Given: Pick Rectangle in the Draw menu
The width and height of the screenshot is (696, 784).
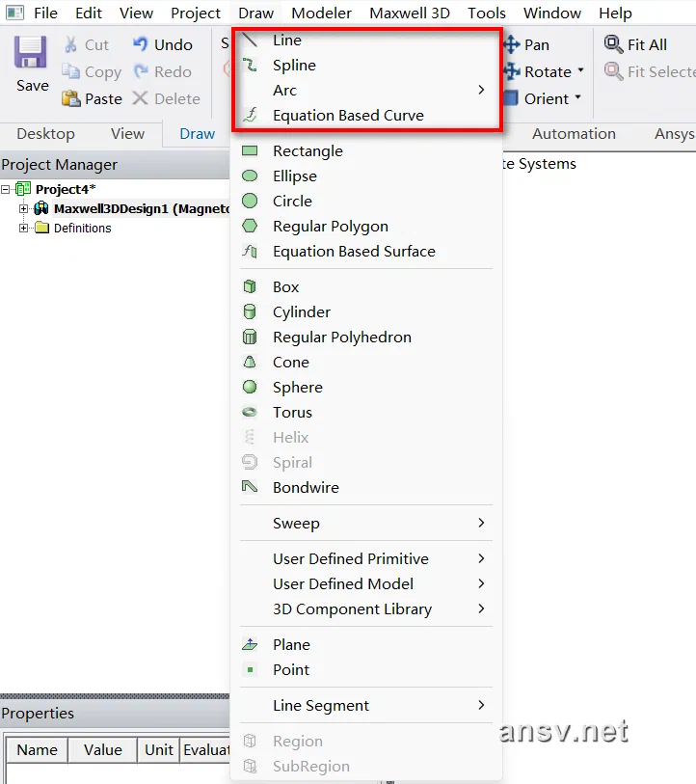Looking at the screenshot, I should 366,151.
